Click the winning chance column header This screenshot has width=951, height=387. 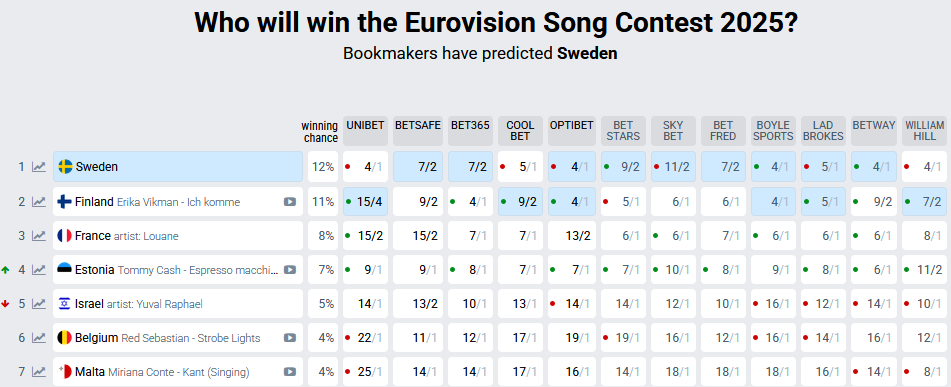(320, 132)
